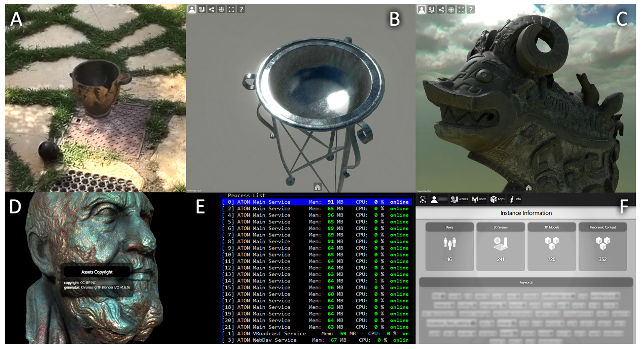Screen dimensions: 644x349
Task: Click the 3D Models card header
Action: coord(552,227)
